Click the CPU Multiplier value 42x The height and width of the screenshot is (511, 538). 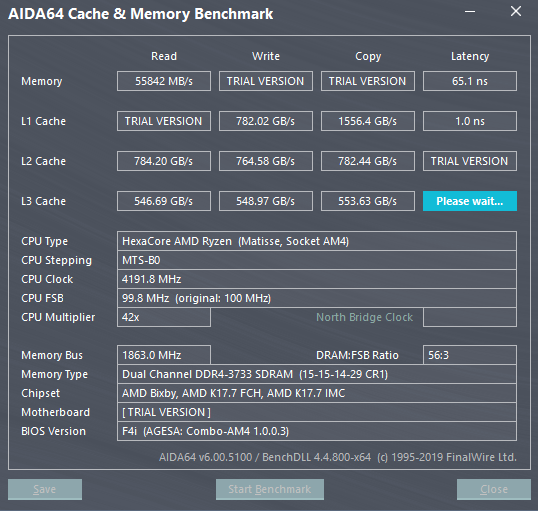pyautogui.click(x=164, y=317)
